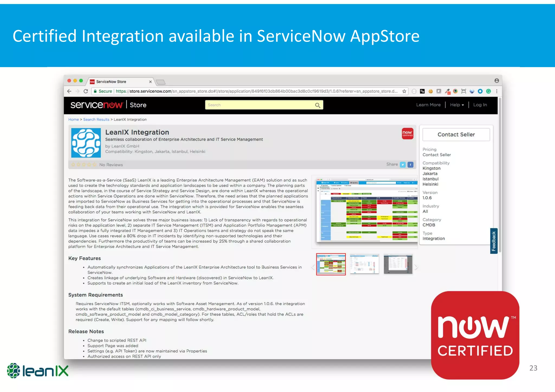This screenshot has height=392, width=555.
Task: Click the Learn More link
Action: click(x=428, y=105)
